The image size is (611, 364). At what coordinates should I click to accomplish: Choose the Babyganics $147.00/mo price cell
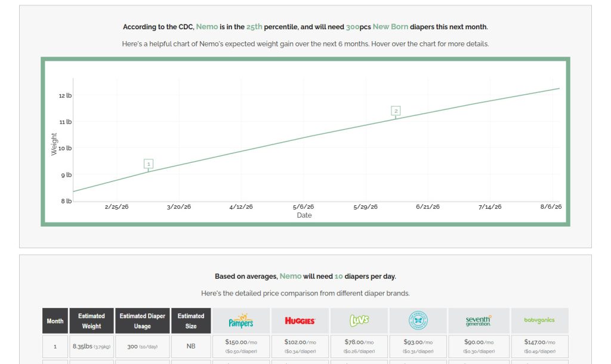click(x=539, y=346)
